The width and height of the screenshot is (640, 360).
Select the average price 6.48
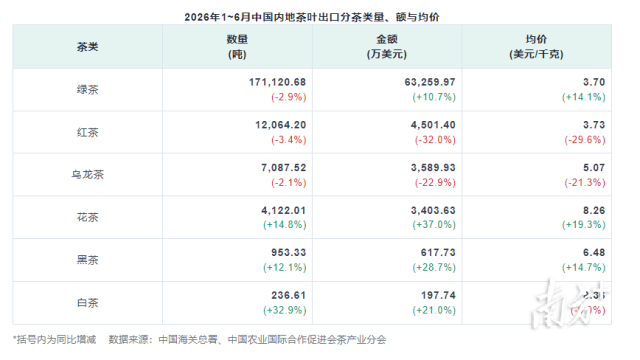[594, 253]
